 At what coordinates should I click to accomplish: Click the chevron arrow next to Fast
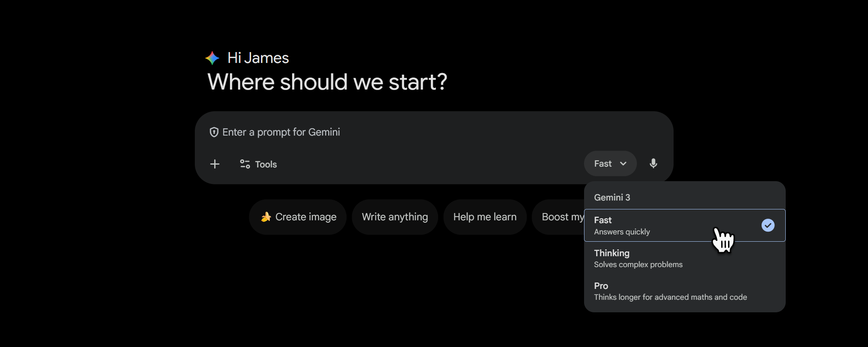(623, 163)
